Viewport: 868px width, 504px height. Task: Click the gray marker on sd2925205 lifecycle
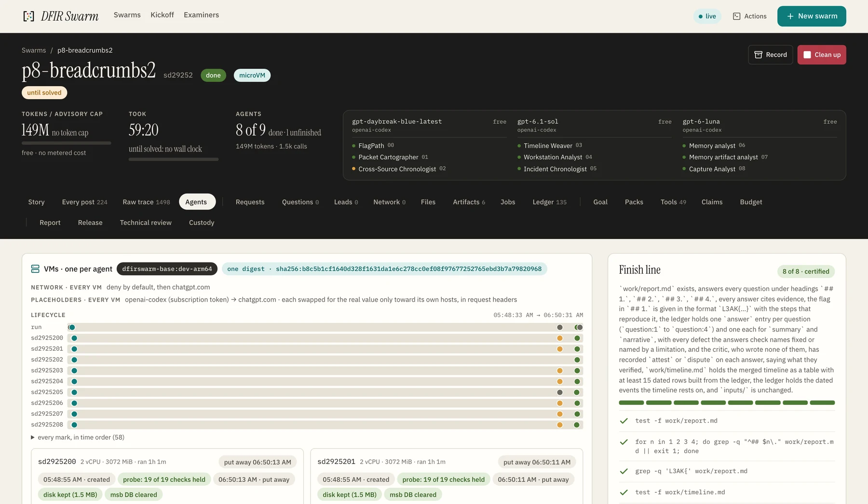pos(560,392)
